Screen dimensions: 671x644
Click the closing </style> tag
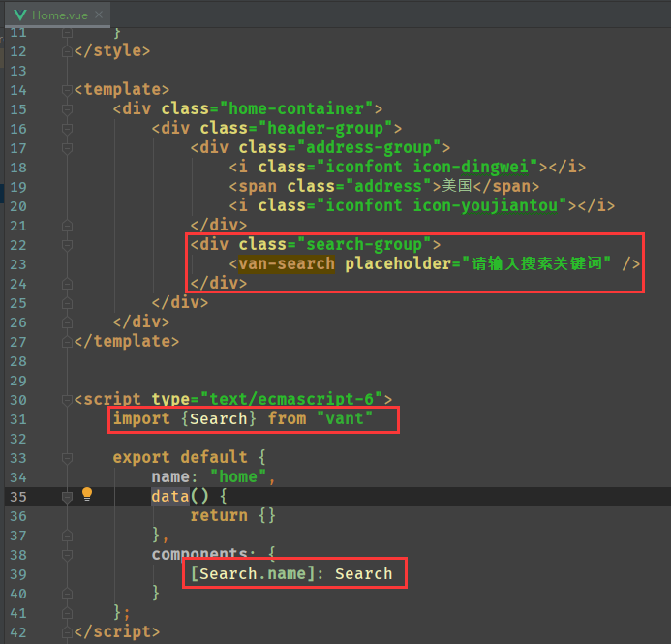(111, 50)
